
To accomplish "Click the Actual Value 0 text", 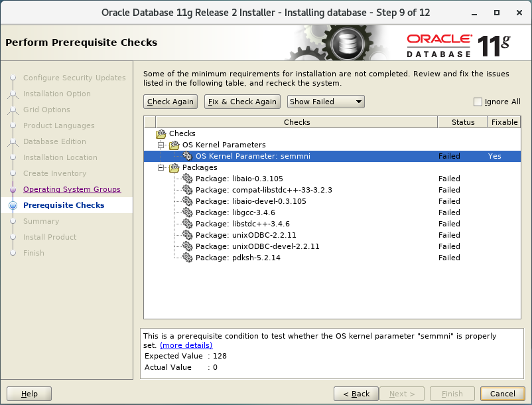I will pyautogui.click(x=181, y=367).
